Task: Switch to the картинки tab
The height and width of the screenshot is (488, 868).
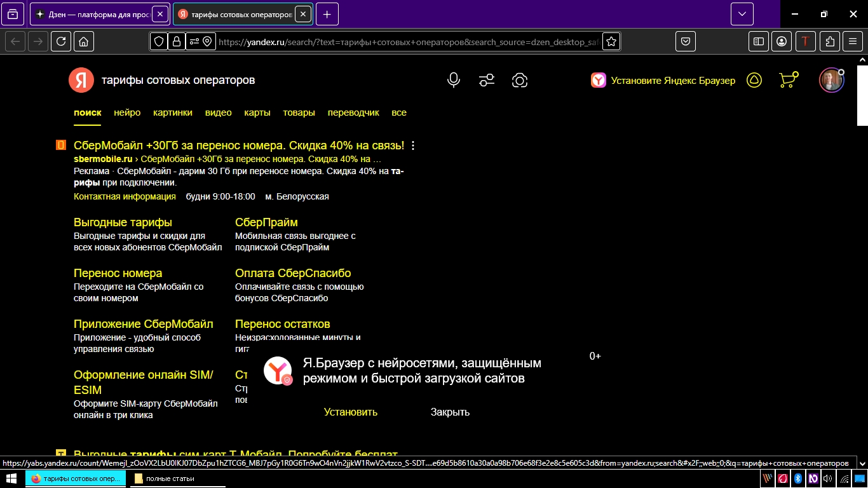Action: click(x=173, y=112)
